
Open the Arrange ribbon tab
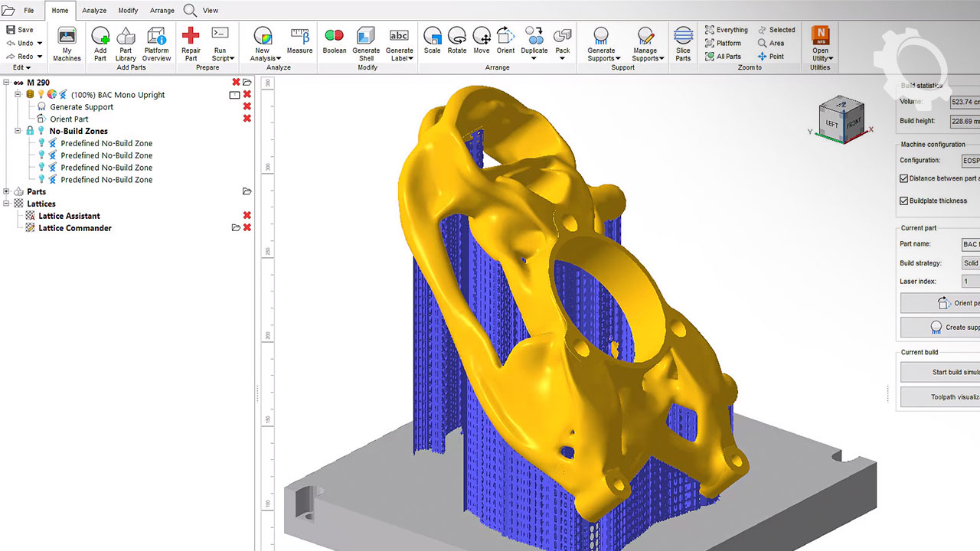pos(162,11)
